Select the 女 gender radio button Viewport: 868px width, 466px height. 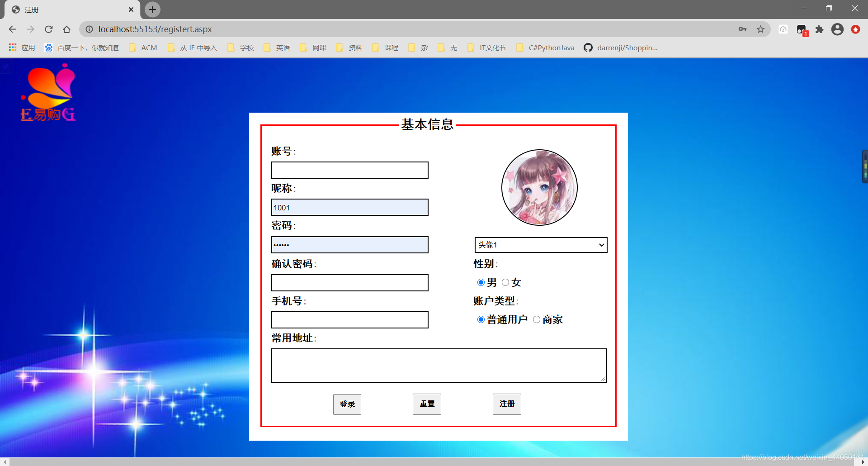click(505, 282)
